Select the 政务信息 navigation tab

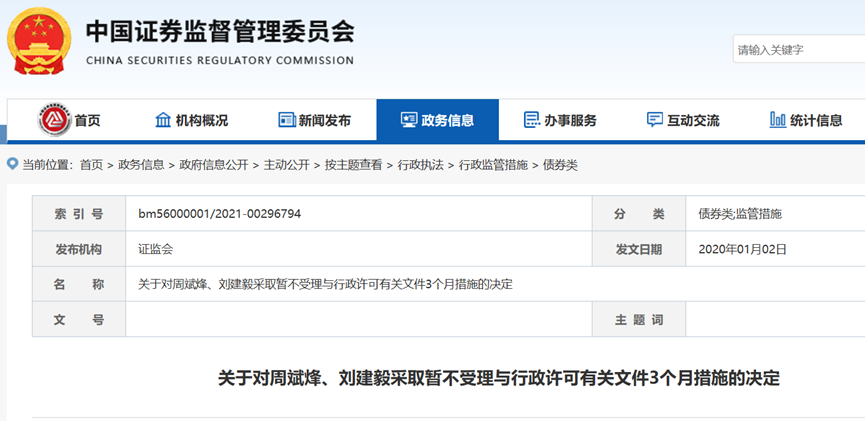point(437,120)
